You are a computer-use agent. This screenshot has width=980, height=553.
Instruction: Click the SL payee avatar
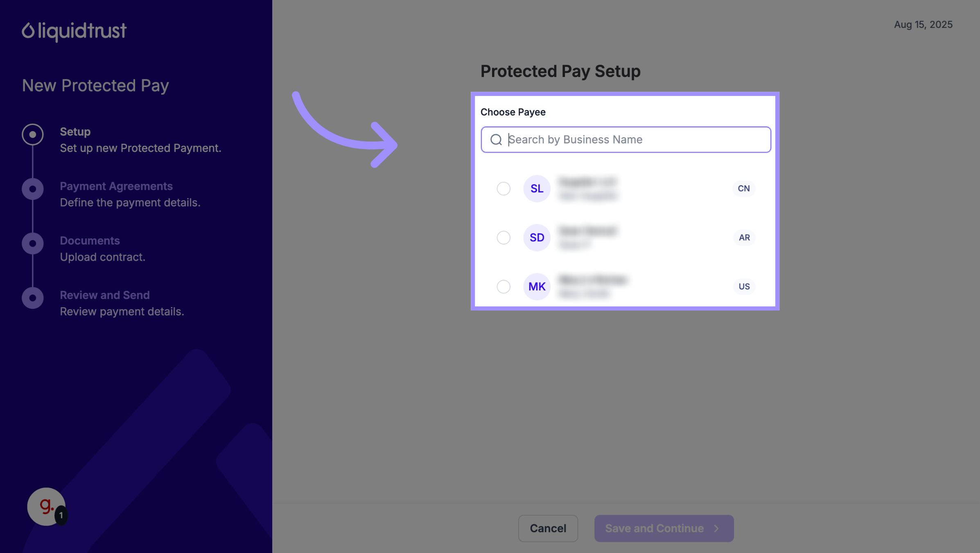point(537,188)
